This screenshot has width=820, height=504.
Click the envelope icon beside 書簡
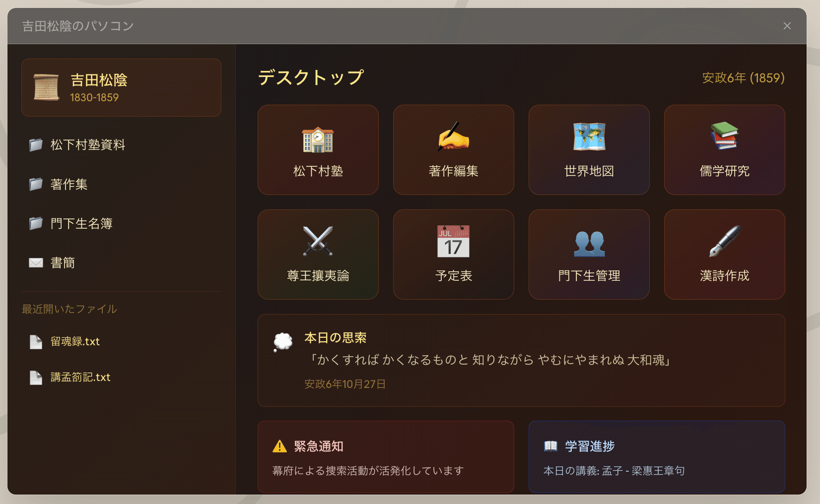pos(36,262)
